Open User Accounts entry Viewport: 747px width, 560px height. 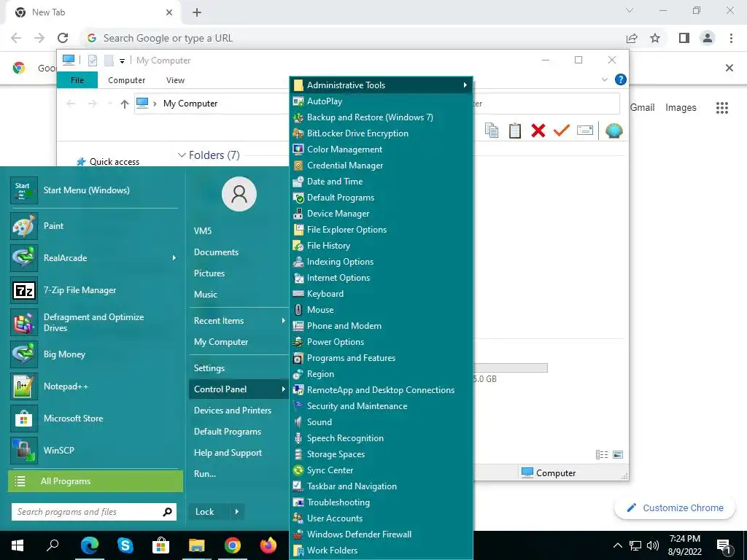tap(381, 518)
